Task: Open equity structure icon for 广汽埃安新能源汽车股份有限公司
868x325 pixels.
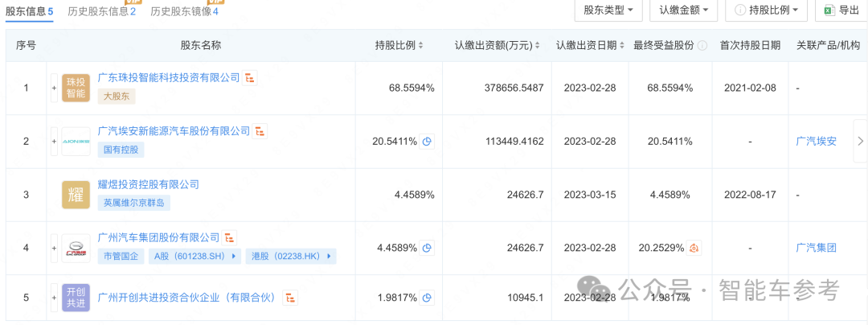Action: coord(260,131)
